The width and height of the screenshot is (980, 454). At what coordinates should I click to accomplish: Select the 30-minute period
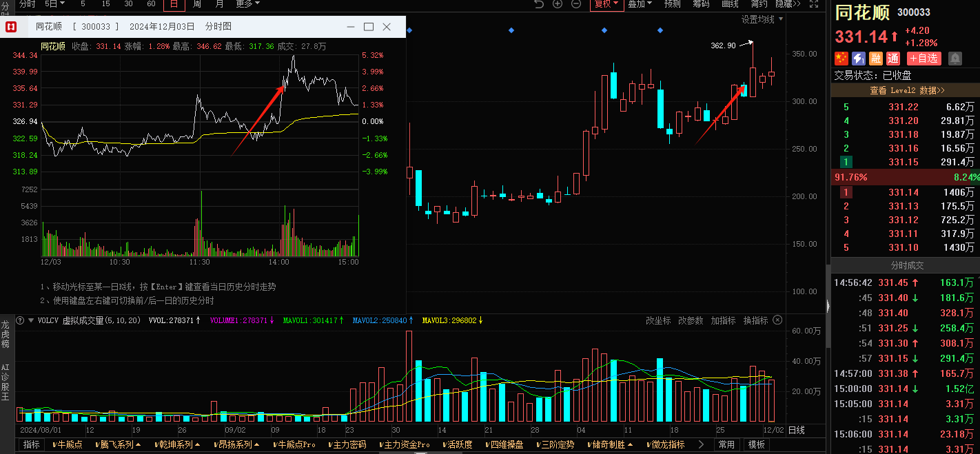pos(129,4)
